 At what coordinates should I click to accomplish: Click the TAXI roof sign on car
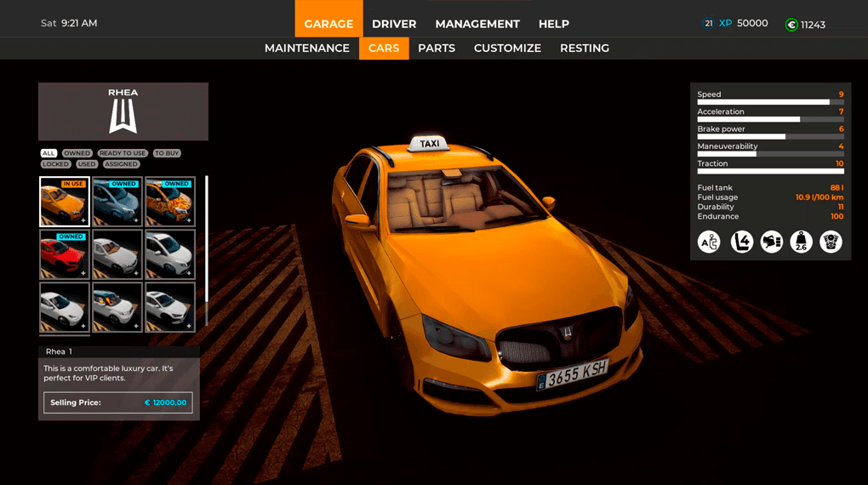429,144
